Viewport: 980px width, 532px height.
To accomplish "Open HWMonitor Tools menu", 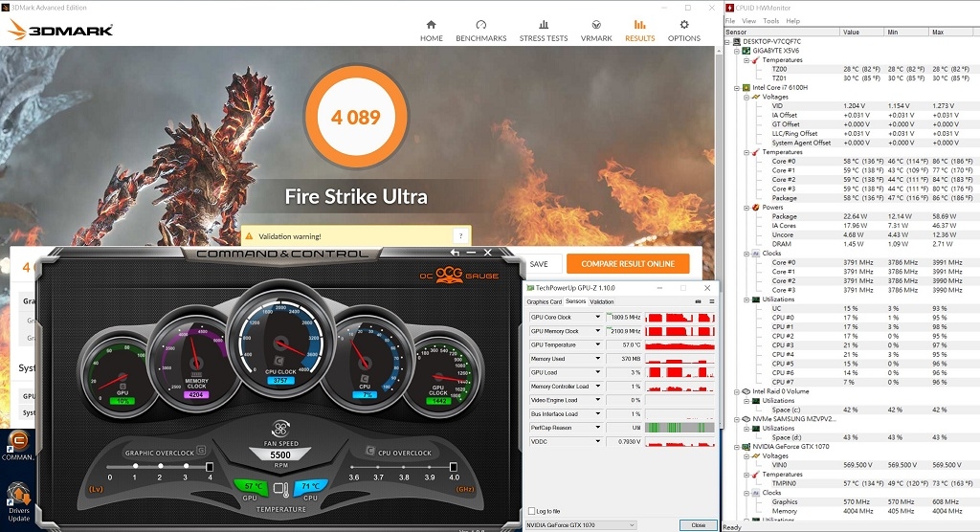I will 771,21.
